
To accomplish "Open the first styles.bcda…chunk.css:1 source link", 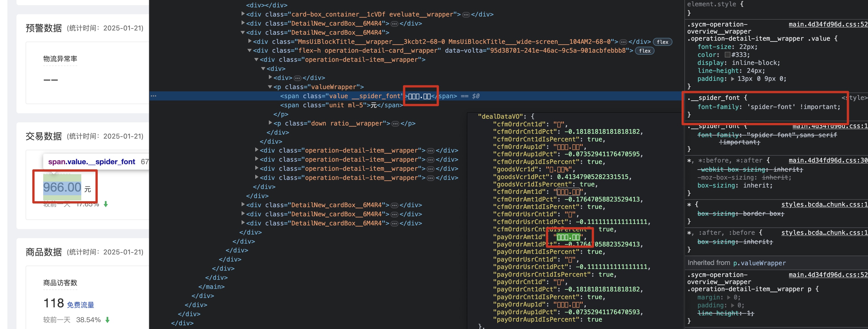I will pos(824,204).
